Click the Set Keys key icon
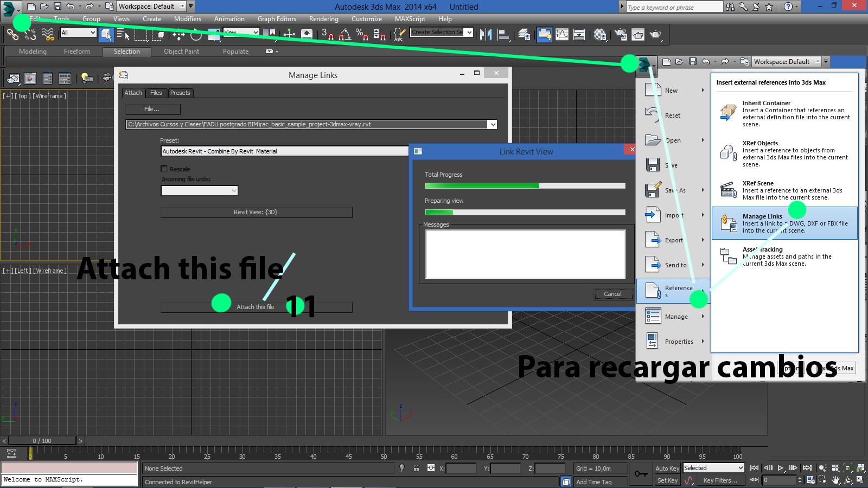 (x=641, y=474)
